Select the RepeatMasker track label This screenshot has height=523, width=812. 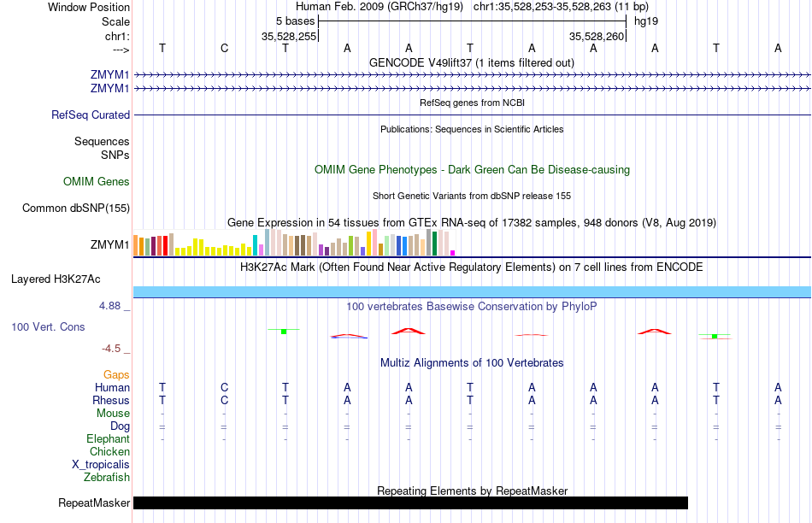pos(94,502)
